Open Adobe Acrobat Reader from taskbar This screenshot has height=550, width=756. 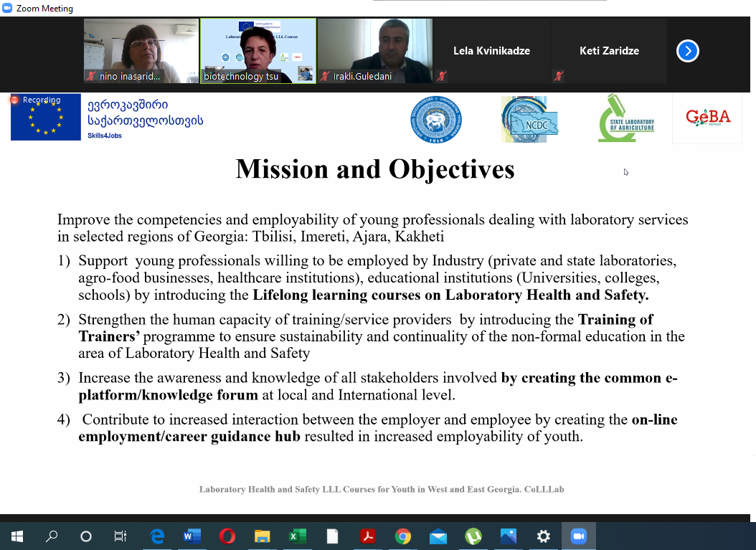(367, 536)
